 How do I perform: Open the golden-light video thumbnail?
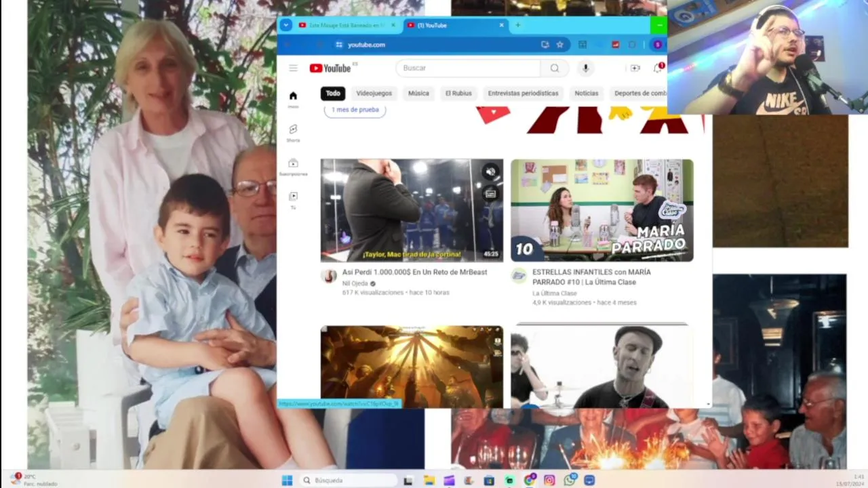412,367
